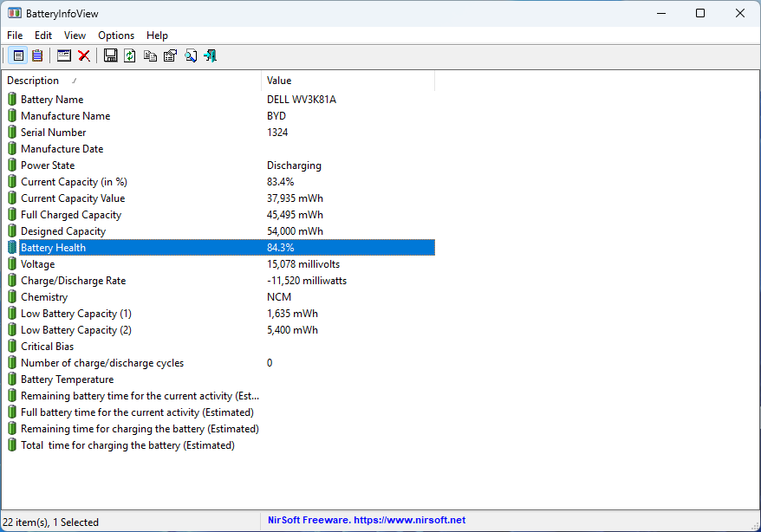Select the Power State row text
The image size is (761, 532).
tap(48, 165)
